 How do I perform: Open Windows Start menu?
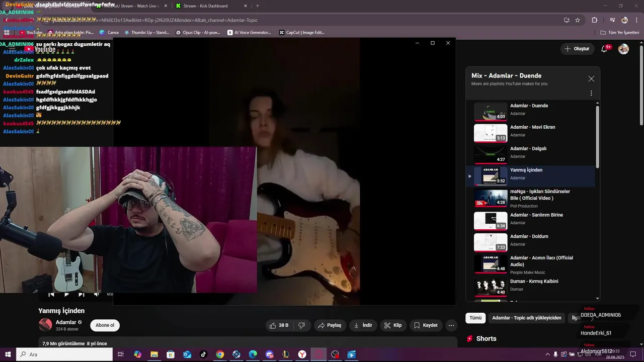click(x=8, y=354)
